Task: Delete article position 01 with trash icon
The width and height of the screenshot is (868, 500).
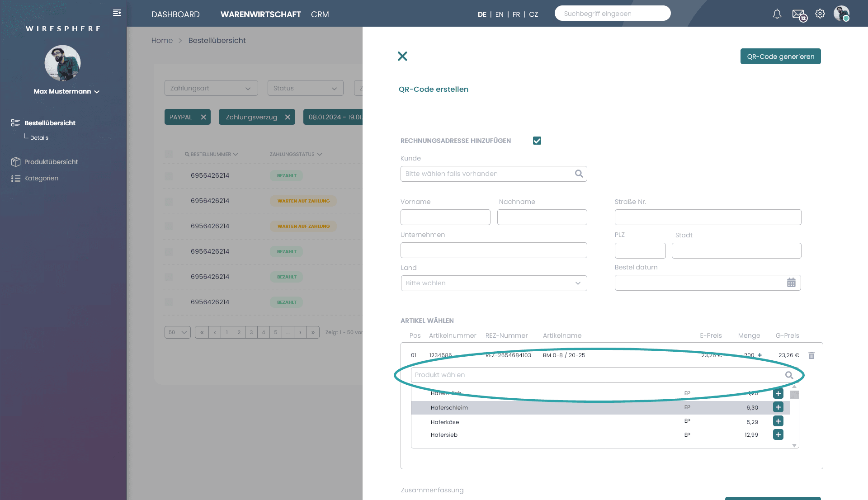Action: pos(811,355)
